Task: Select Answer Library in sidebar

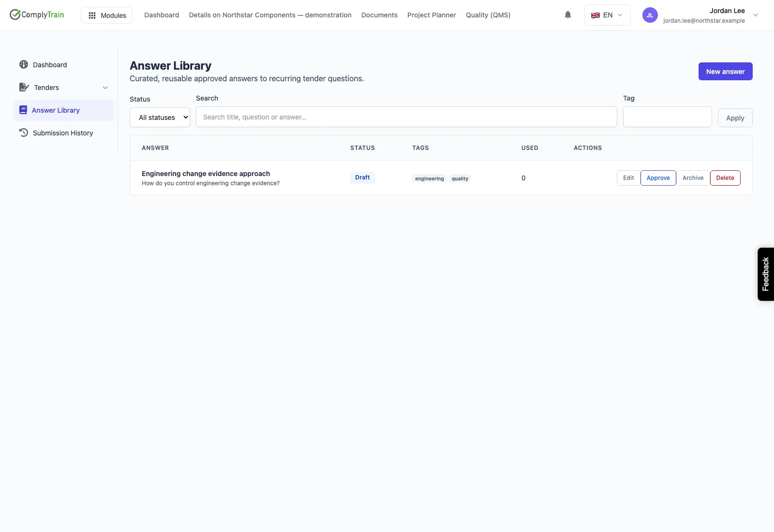Action: [64, 110]
